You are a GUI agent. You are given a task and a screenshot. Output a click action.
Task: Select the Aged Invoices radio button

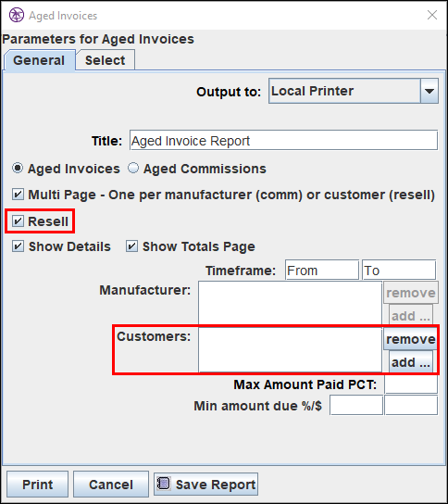click(18, 168)
